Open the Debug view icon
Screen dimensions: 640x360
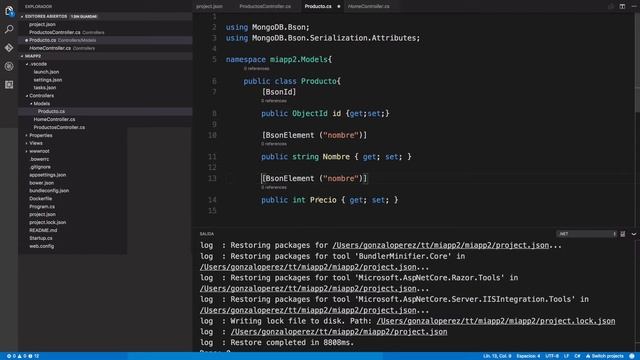9,66
